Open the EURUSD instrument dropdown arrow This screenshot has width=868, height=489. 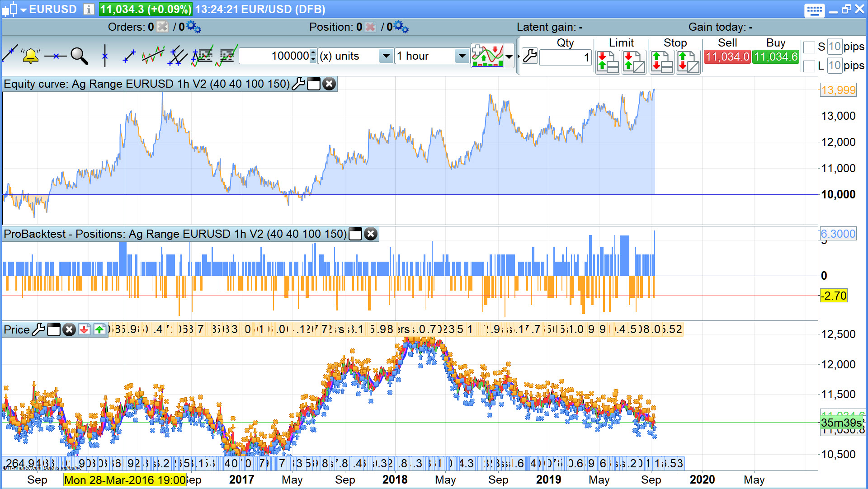point(24,9)
